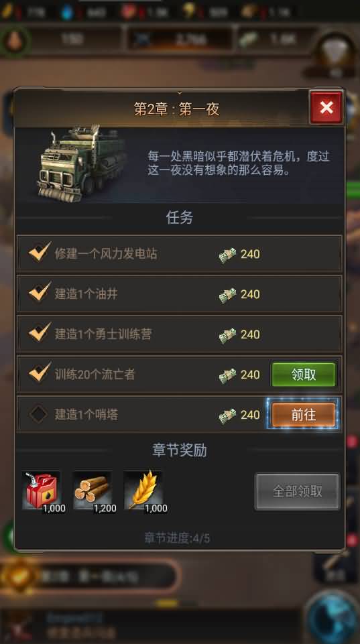This screenshot has width=360, height=644.
Task: Claim reward with green 领取 button
Action: pos(304,374)
